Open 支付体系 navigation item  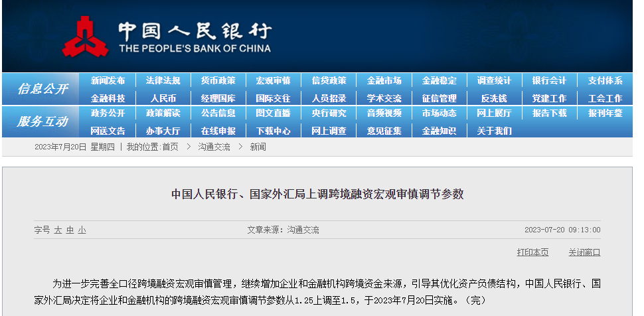pyautogui.click(x=605, y=80)
